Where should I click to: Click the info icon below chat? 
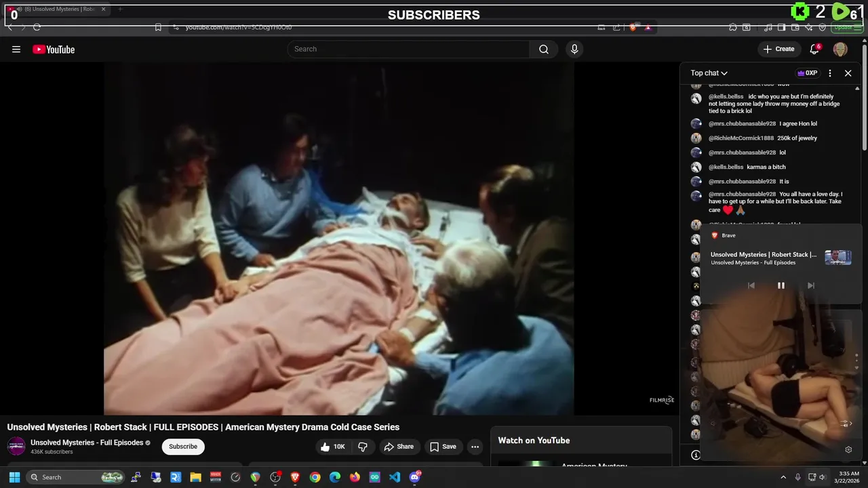pyautogui.click(x=696, y=455)
